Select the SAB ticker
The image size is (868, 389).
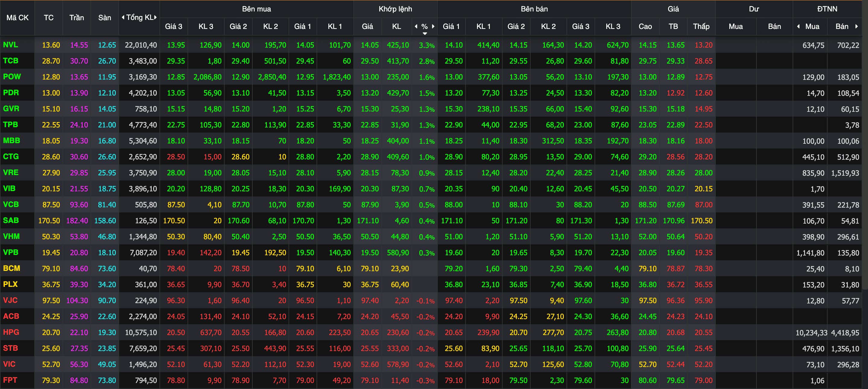pos(11,221)
